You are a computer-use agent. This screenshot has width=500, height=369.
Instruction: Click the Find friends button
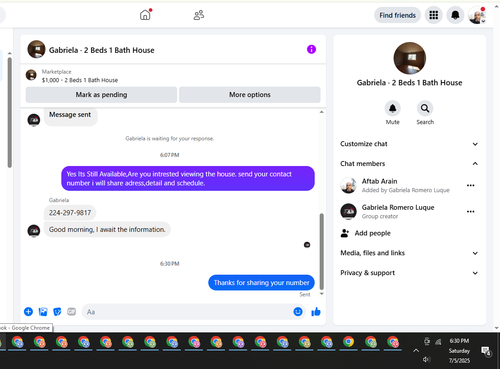[397, 15]
